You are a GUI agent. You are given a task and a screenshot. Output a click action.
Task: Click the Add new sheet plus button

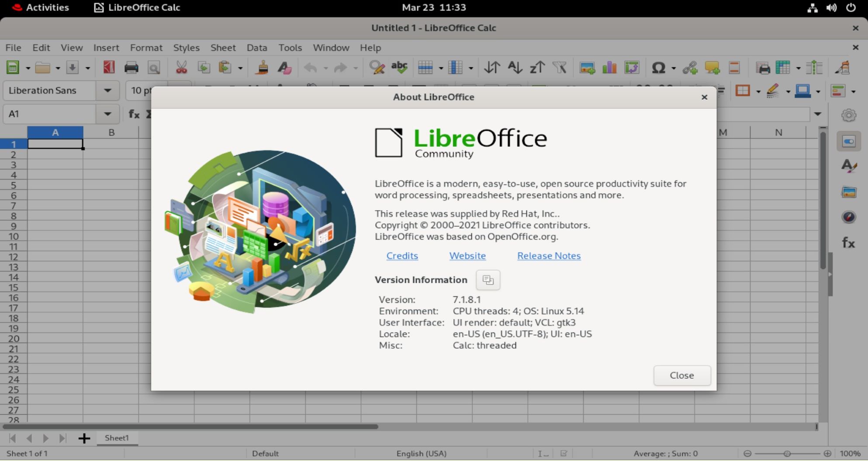pyautogui.click(x=84, y=438)
